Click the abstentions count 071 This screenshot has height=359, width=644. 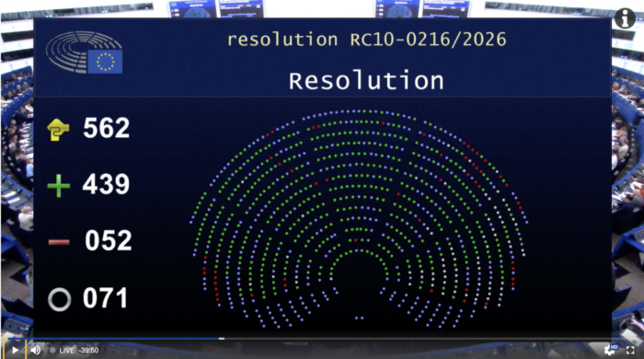105,298
